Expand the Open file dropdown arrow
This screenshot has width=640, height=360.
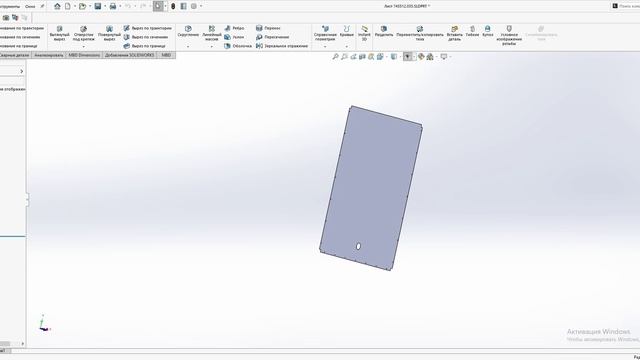90,6
